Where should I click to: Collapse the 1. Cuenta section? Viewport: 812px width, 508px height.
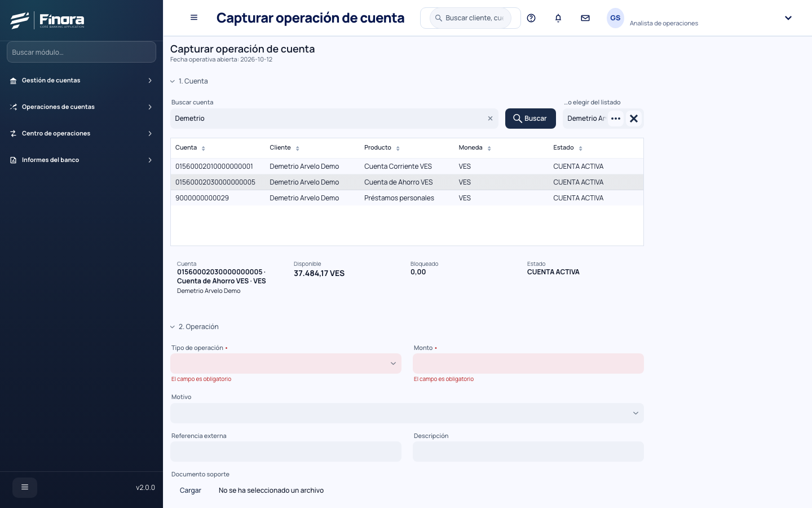point(173,81)
